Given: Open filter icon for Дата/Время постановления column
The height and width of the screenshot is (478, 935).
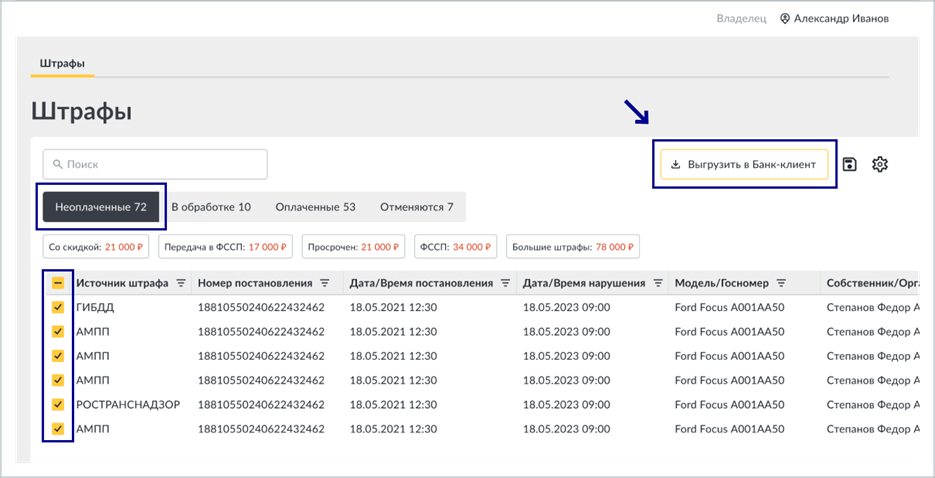Looking at the screenshot, I should click(x=505, y=283).
